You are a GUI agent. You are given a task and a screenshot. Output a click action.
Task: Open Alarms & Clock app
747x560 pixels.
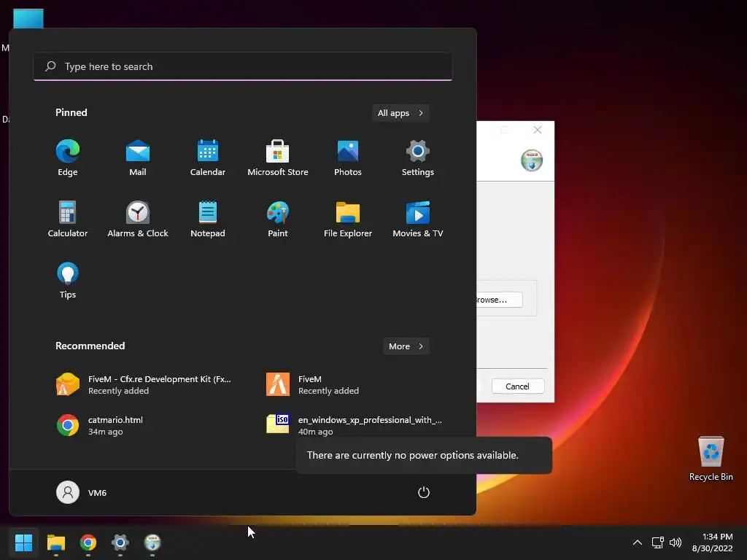[138, 219]
